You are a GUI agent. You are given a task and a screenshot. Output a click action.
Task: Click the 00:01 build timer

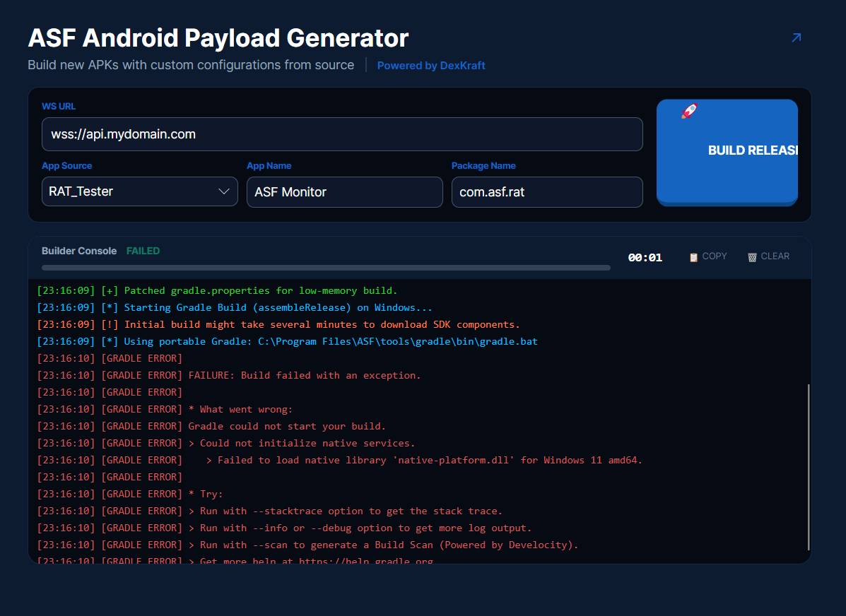[x=645, y=258]
